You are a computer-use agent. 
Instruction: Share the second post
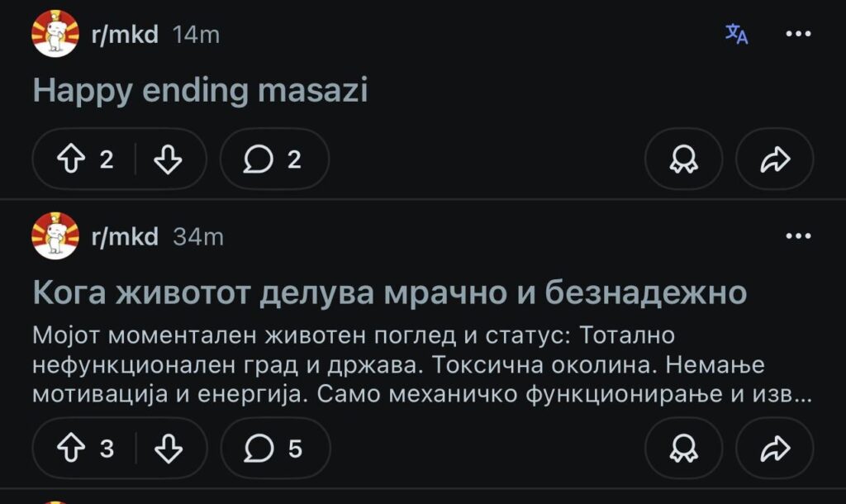pyautogui.click(x=775, y=448)
